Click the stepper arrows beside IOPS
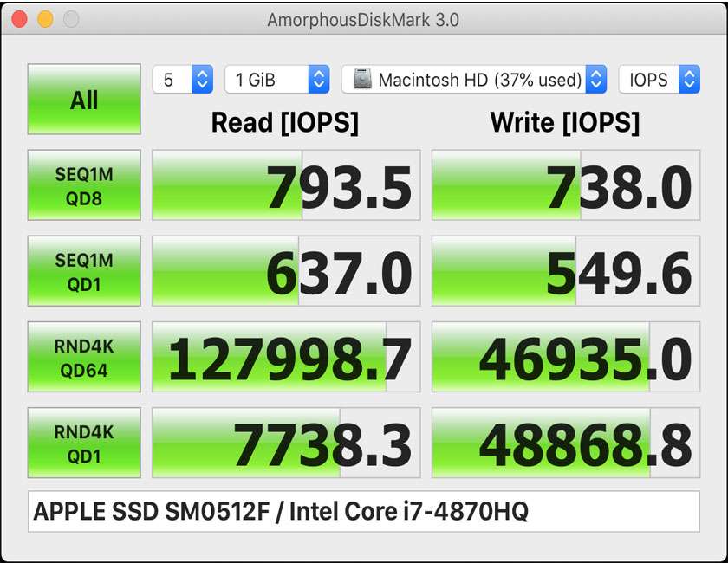Viewport: 728px width, 563px height. point(686,79)
